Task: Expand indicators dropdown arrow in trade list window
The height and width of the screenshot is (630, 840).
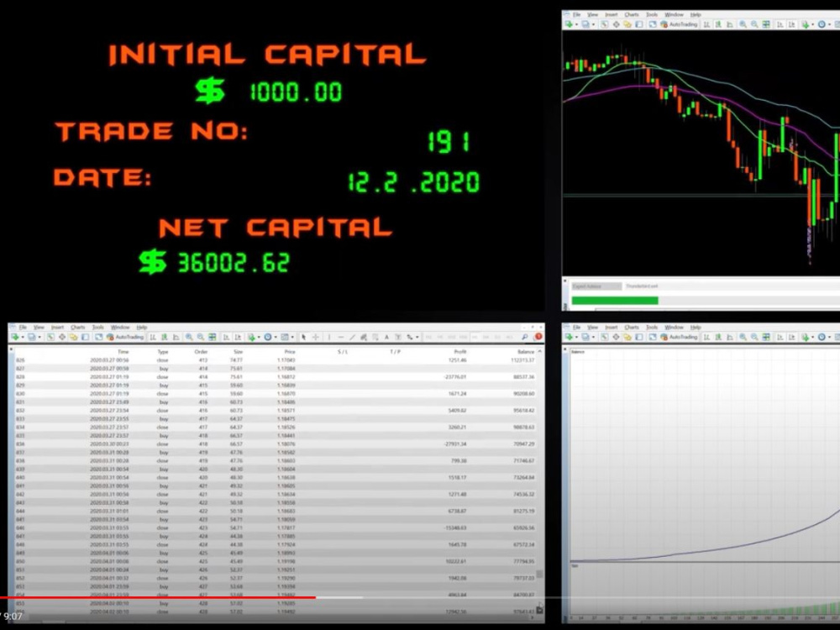Action: coord(258,337)
